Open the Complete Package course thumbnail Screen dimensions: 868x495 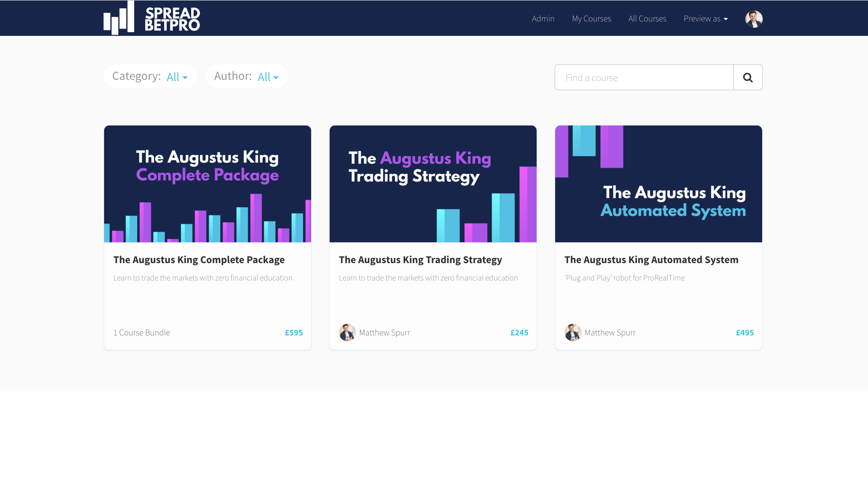click(207, 184)
